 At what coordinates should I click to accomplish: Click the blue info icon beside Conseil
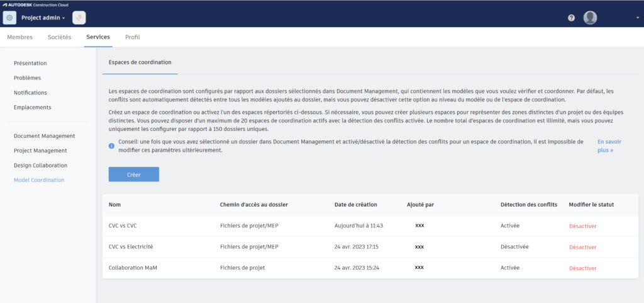pos(111,146)
